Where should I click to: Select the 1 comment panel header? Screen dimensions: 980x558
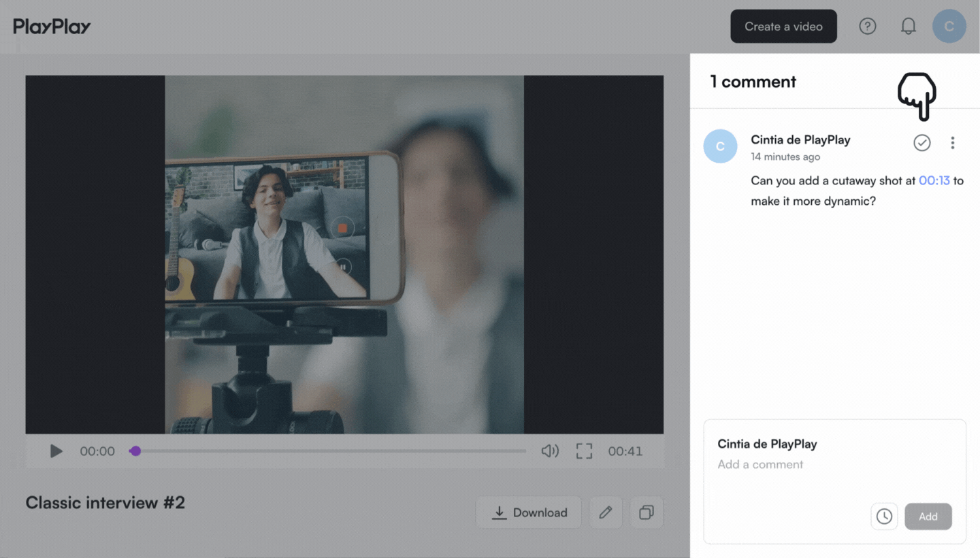click(753, 81)
